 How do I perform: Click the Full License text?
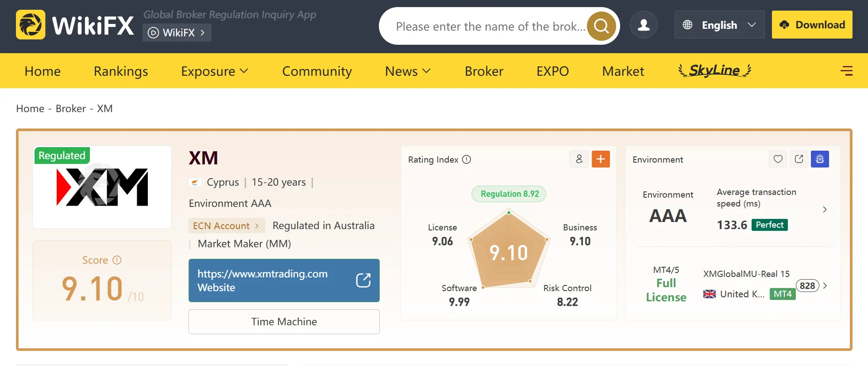[666, 290]
